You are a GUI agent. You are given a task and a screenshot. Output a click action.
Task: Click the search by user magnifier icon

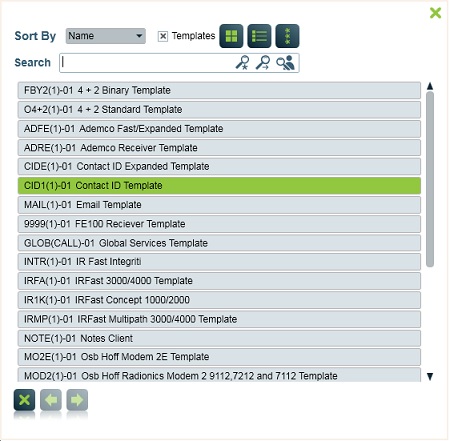pos(285,63)
